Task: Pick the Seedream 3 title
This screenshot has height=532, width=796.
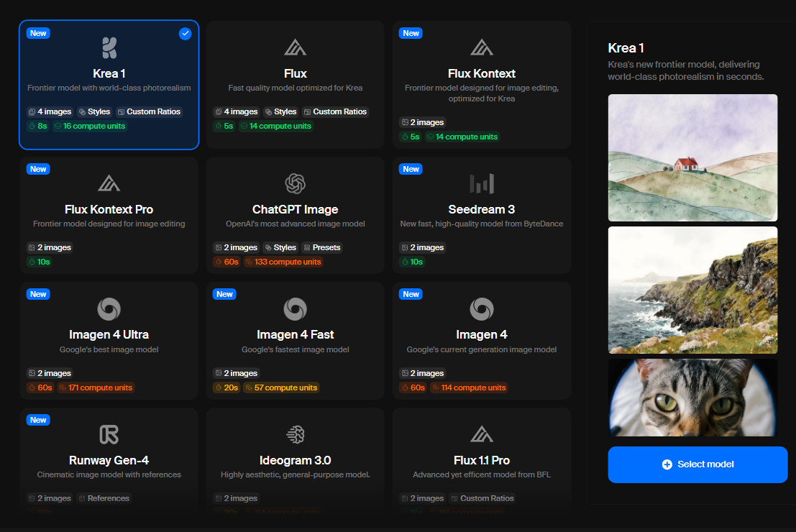Action: click(482, 209)
